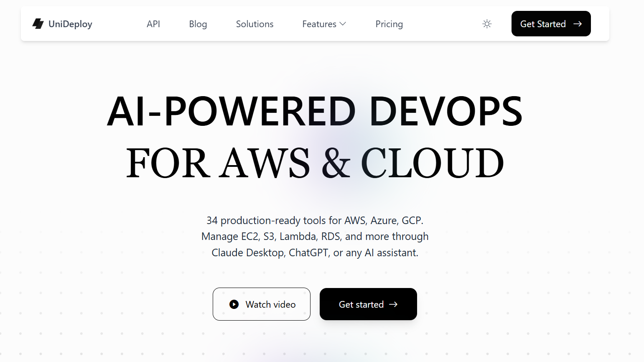Click the '34 production-ready tools' description line
Viewport: 644px width, 362px height.
pos(315,220)
